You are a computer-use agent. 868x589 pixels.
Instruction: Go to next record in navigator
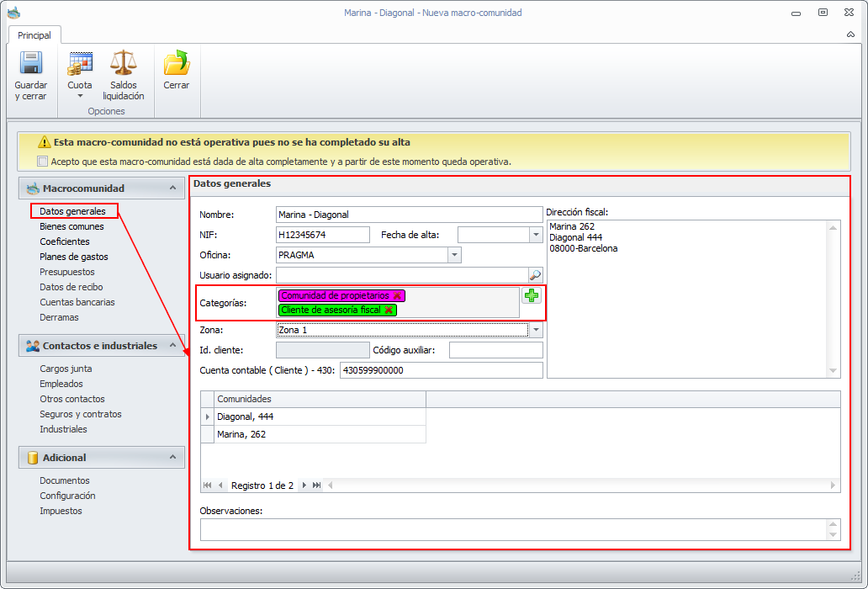(304, 486)
